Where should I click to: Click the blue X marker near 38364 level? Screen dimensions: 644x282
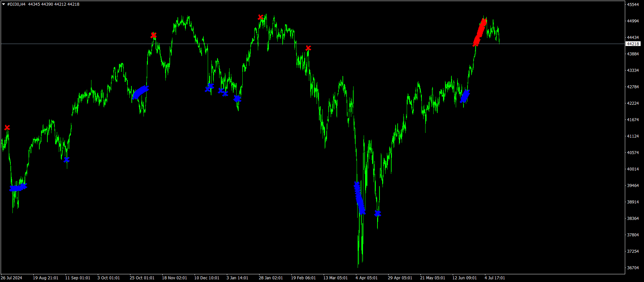[377, 214]
